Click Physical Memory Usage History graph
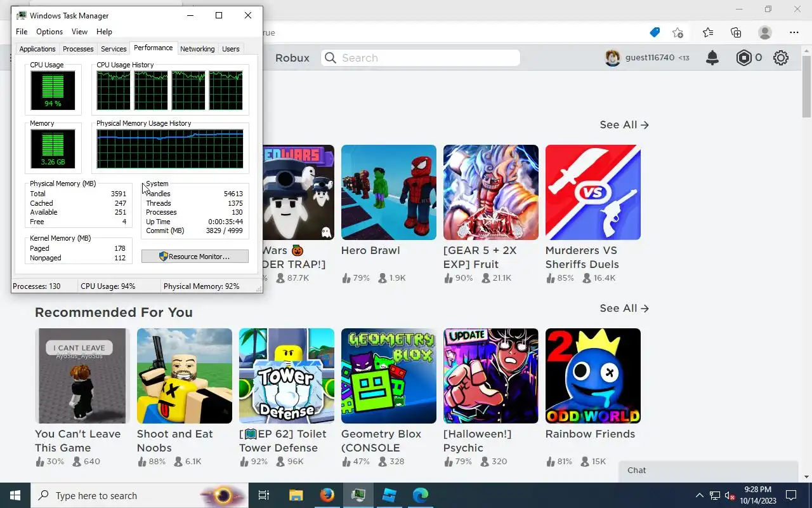 pos(169,149)
